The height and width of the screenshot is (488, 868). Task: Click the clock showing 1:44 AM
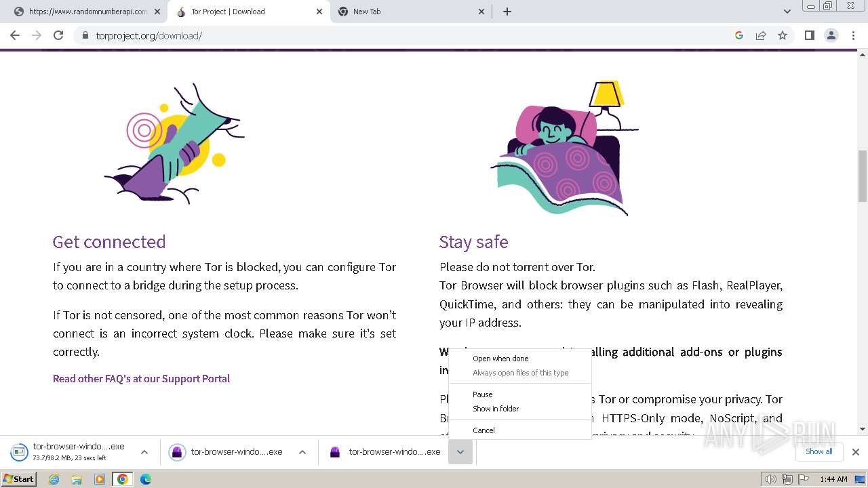point(833,479)
